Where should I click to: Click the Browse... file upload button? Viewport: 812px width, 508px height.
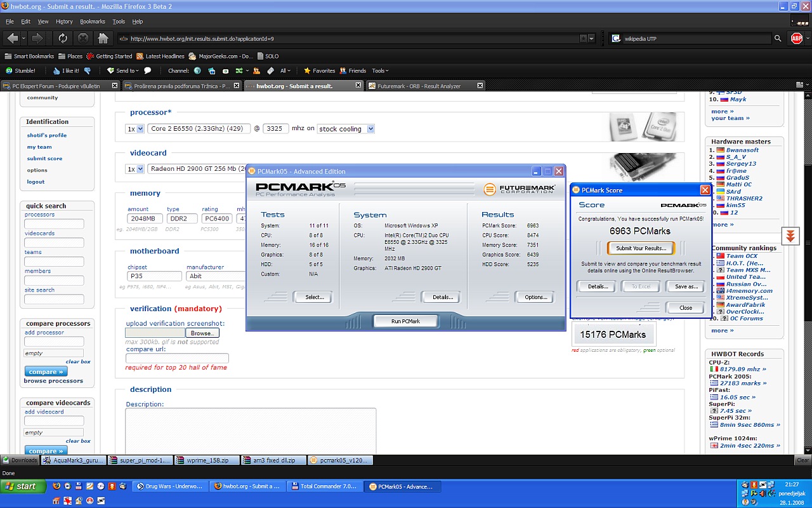click(202, 333)
